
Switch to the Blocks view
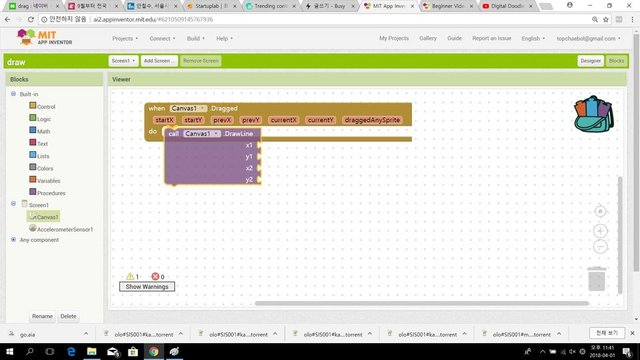point(616,61)
